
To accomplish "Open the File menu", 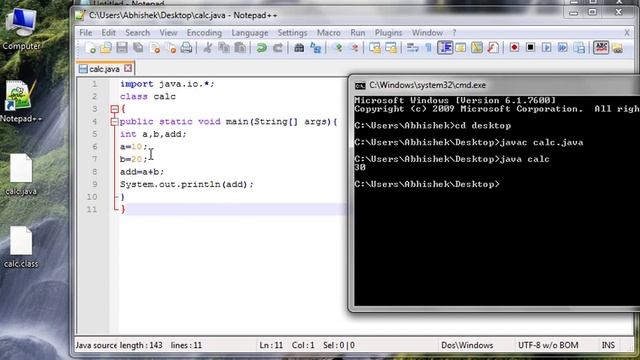I will [86, 33].
